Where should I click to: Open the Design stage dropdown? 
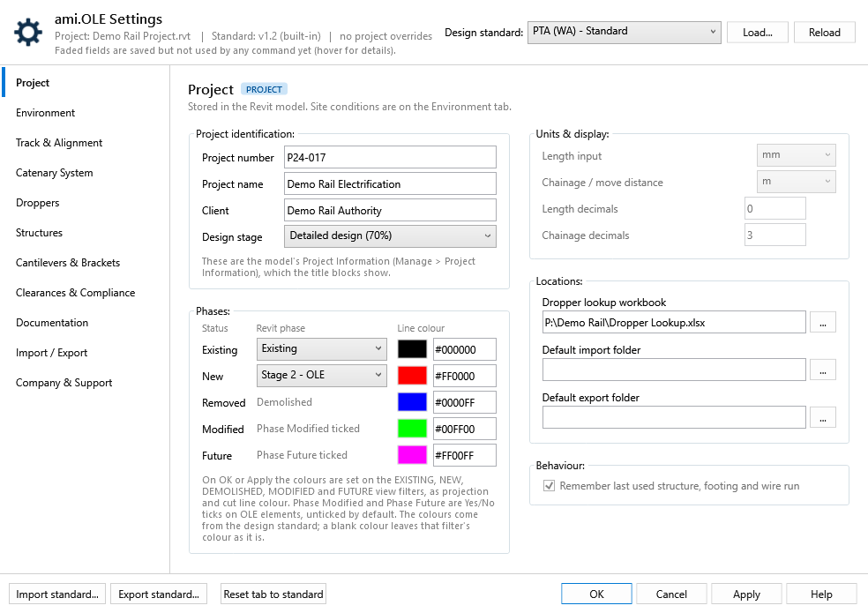pos(390,235)
